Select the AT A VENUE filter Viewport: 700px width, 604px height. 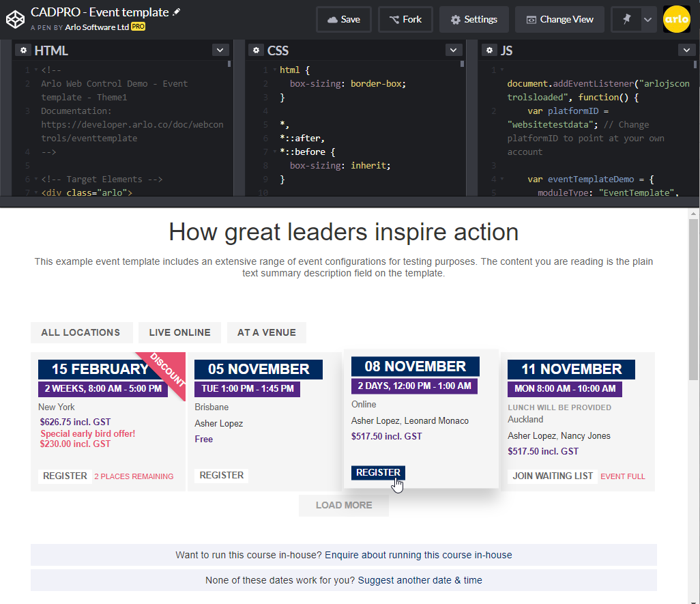tap(266, 332)
